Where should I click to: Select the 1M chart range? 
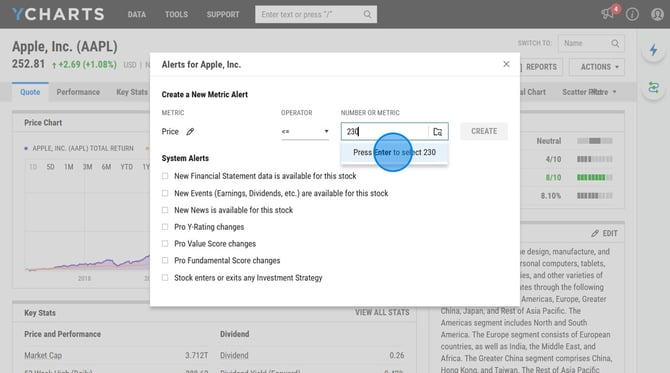tap(69, 167)
